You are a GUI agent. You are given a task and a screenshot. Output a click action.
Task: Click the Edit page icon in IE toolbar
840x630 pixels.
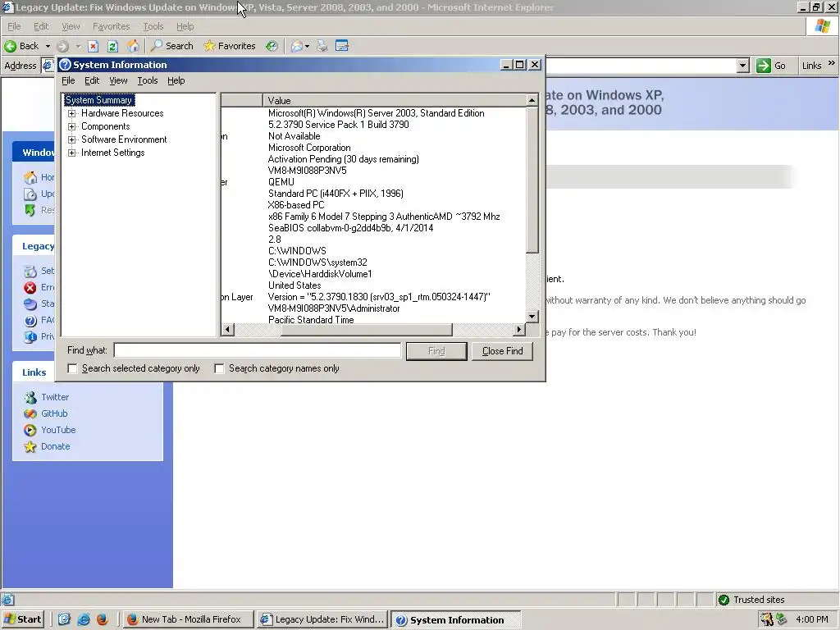click(342, 46)
